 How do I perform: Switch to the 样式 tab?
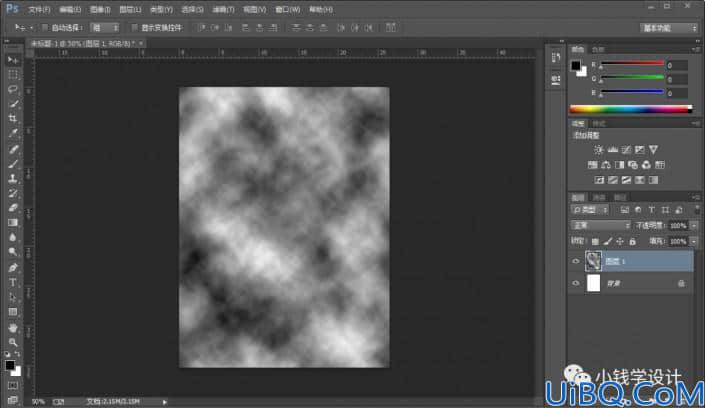[598, 123]
